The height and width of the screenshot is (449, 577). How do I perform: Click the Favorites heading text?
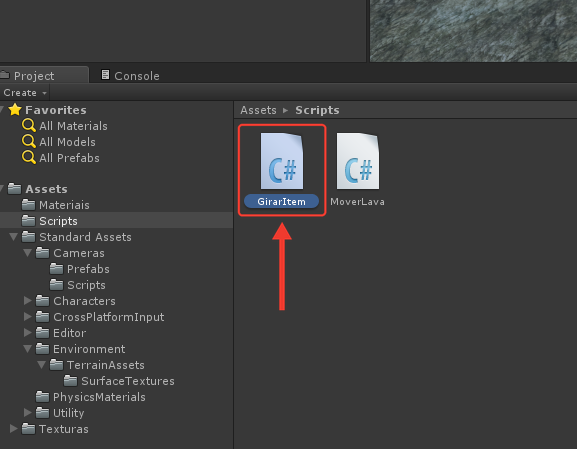pyautogui.click(x=56, y=110)
